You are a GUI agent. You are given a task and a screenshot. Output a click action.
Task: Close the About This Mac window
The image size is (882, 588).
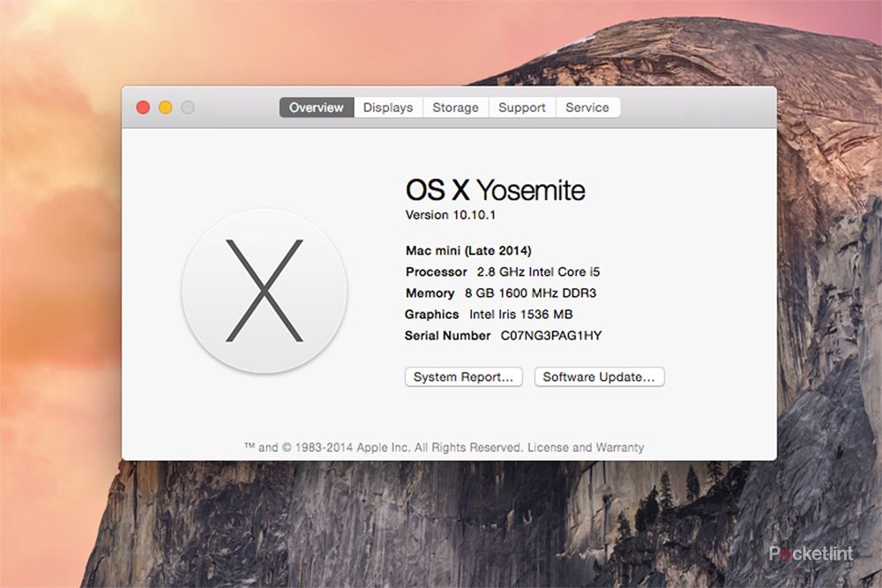pyautogui.click(x=143, y=108)
